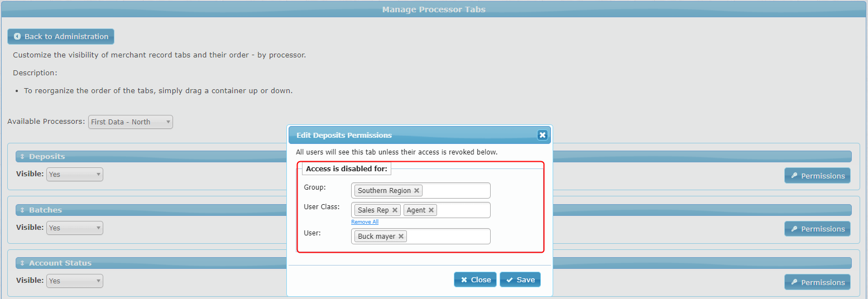Remove Agent from User Class
Image resolution: width=868 pixels, height=299 pixels.
(431, 210)
